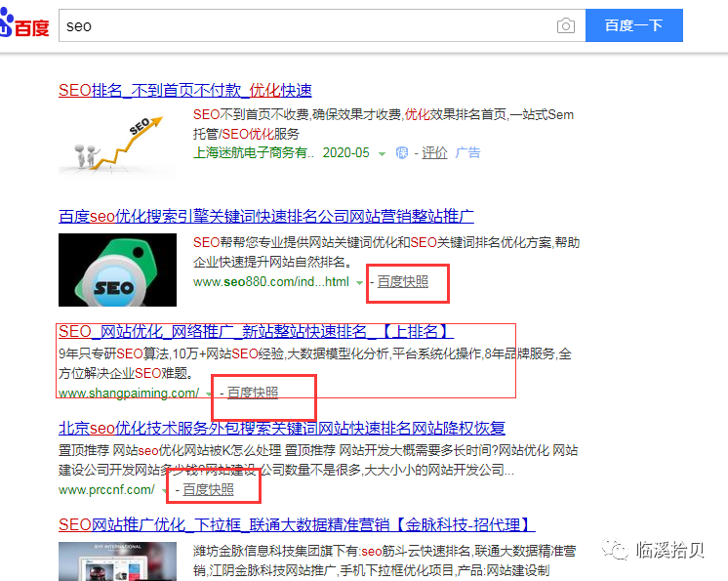Screen dimensions: 728x581
Task: Click the 百度一下 search button
Action: (x=633, y=25)
